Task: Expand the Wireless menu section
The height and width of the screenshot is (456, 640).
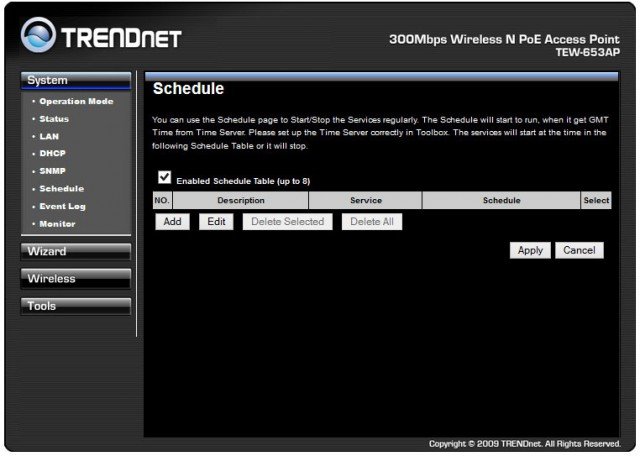Action: [x=76, y=279]
